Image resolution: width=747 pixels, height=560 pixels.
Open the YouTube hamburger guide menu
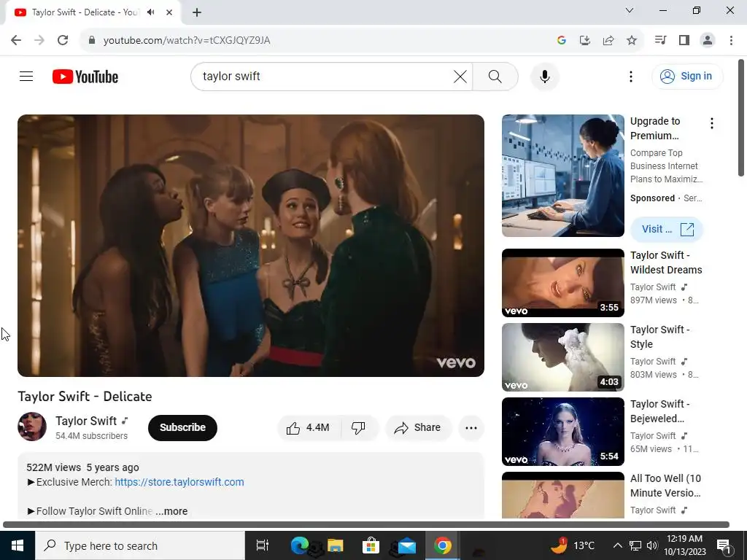[x=26, y=76]
